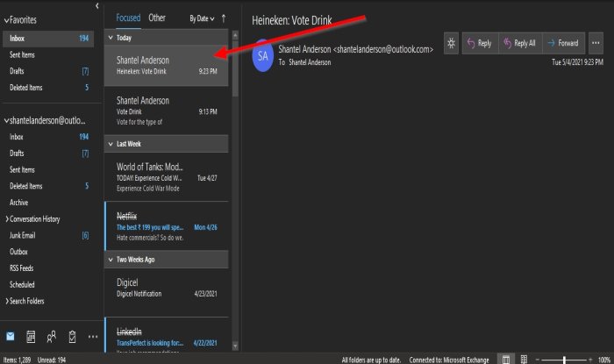Select the World of Tanks email
The height and width of the screenshot is (364, 614).
[x=167, y=177]
